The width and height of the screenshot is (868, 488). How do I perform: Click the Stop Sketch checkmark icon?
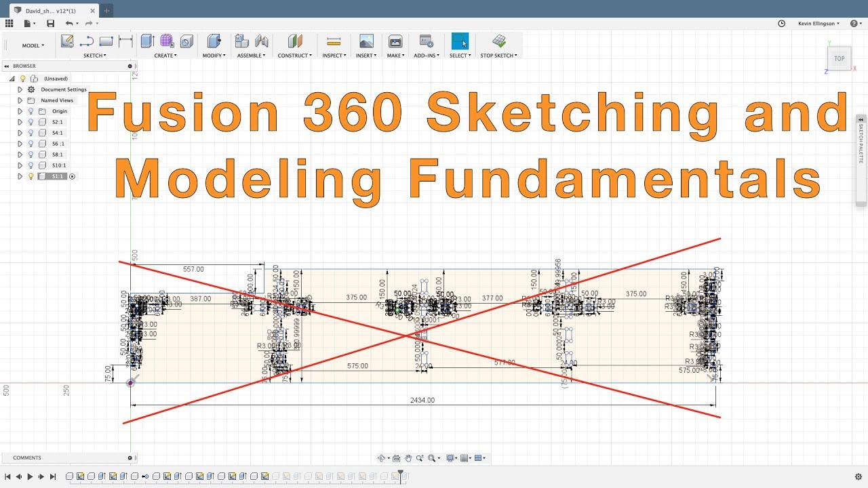click(499, 41)
